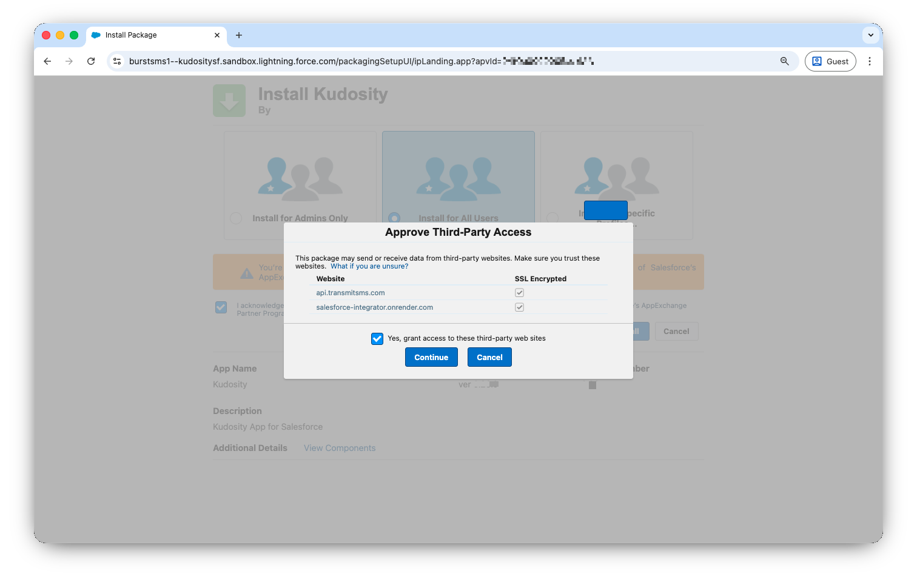Click the browser forward arrow
Screen dimensions: 917x588
(69, 61)
